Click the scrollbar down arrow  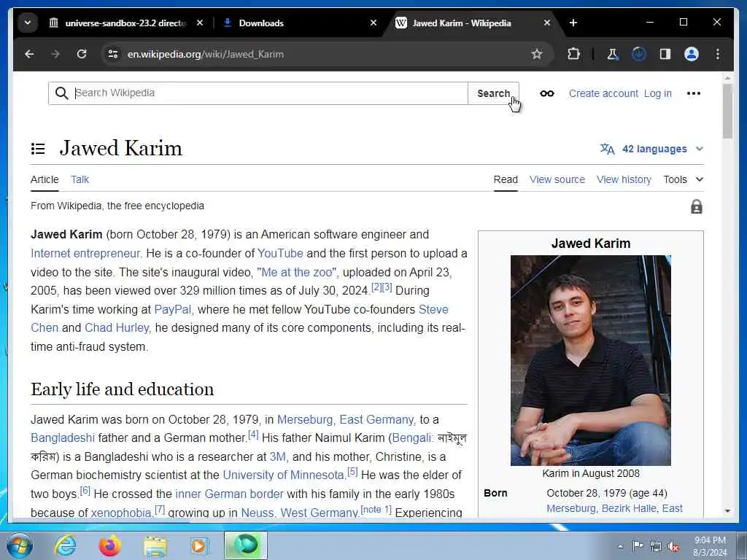[727, 511]
